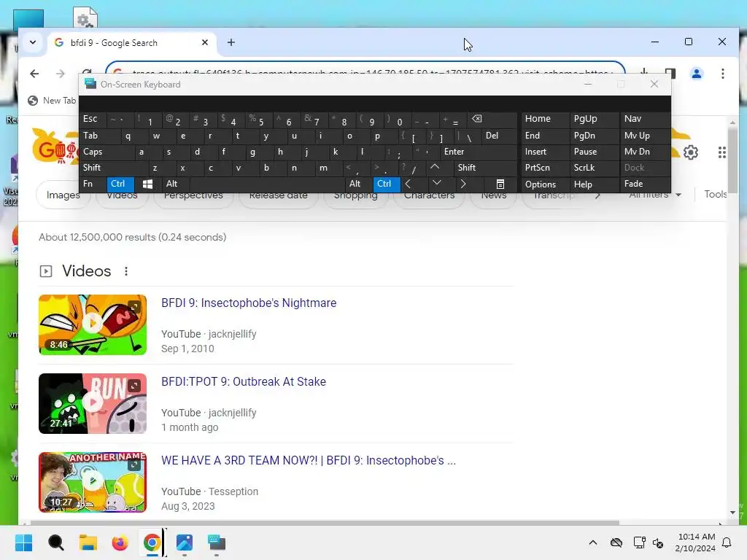This screenshot has height=560, width=747.
Task: Open the Tools search button
Action: (716, 194)
